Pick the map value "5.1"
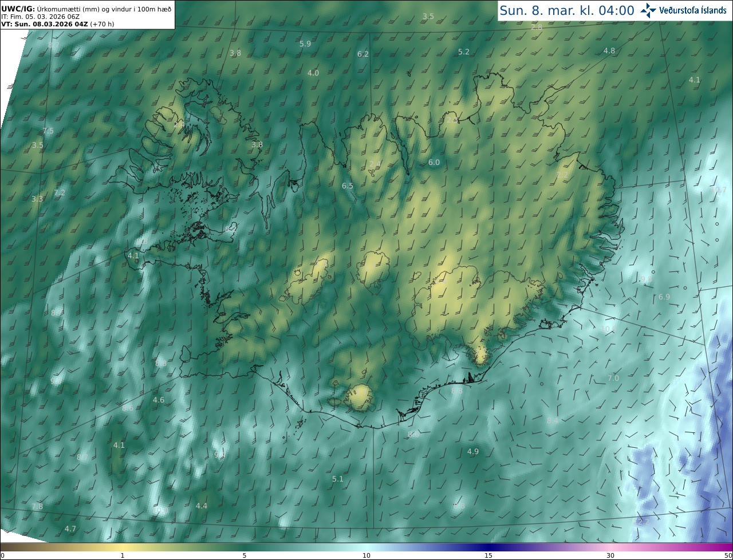The width and height of the screenshot is (733, 560). click(338, 479)
